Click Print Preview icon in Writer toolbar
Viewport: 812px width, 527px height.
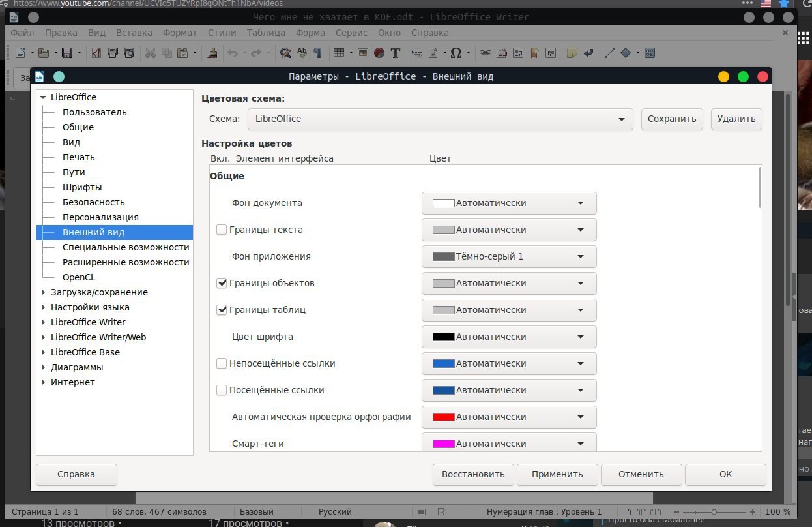[x=129, y=53]
